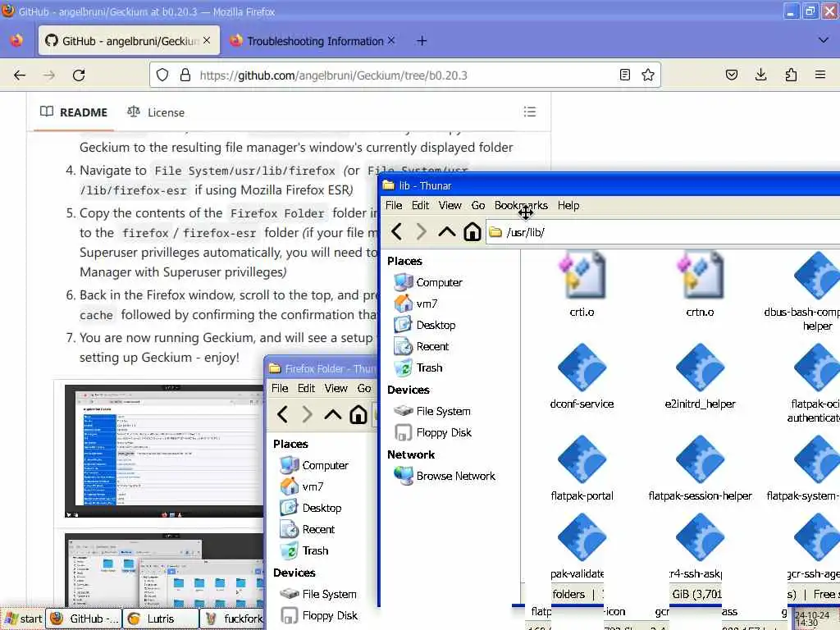
Task: Go up in Firefox Folder Thunar
Action: pyautogui.click(x=333, y=414)
